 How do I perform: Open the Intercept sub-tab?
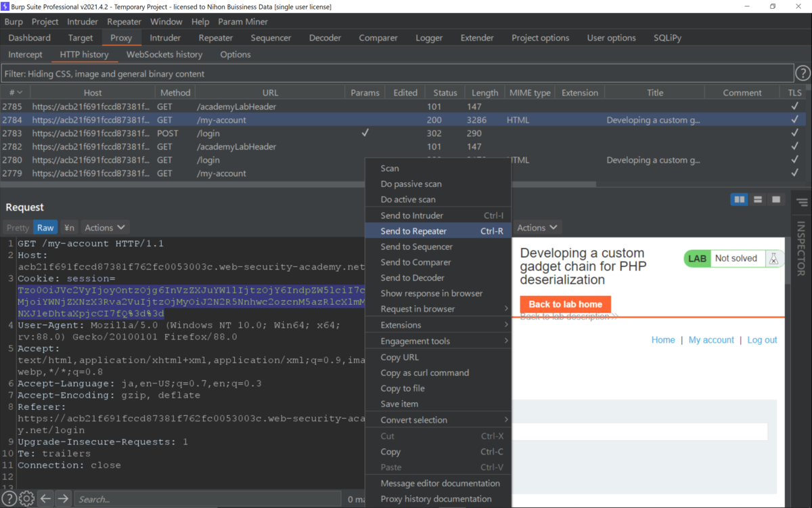tap(26, 54)
